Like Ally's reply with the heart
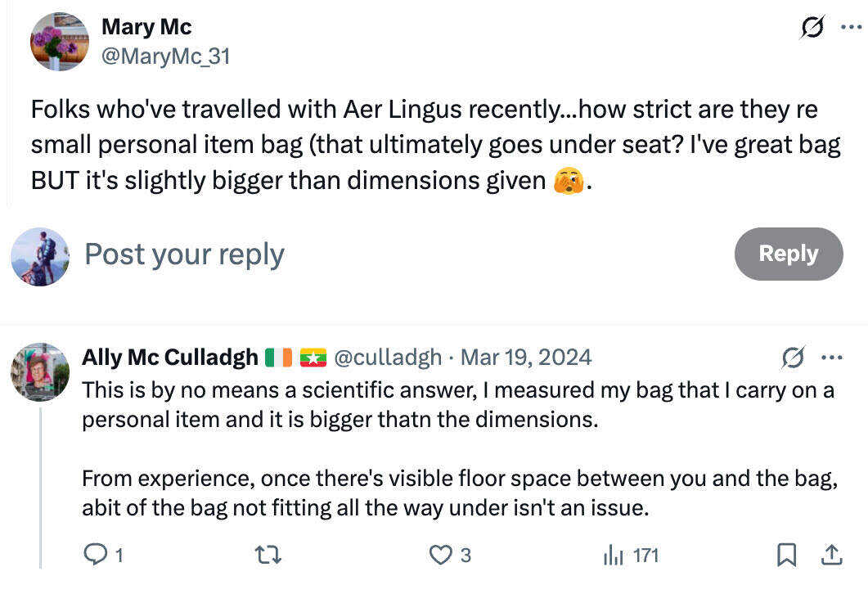Viewport: 868px width, 594px height. pyautogui.click(x=440, y=554)
